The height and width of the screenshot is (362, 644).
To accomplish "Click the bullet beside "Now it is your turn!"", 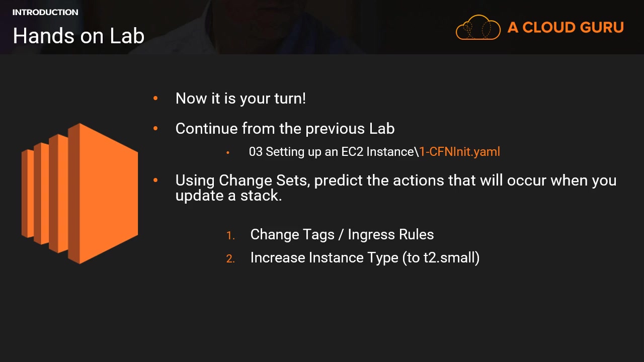I will click(155, 98).
